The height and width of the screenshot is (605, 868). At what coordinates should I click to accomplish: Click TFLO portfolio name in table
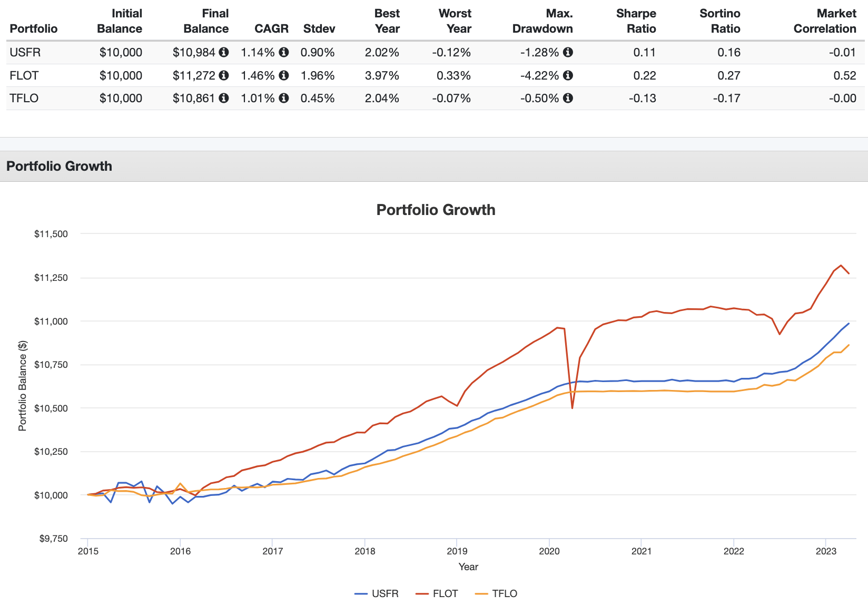point(24,98)
